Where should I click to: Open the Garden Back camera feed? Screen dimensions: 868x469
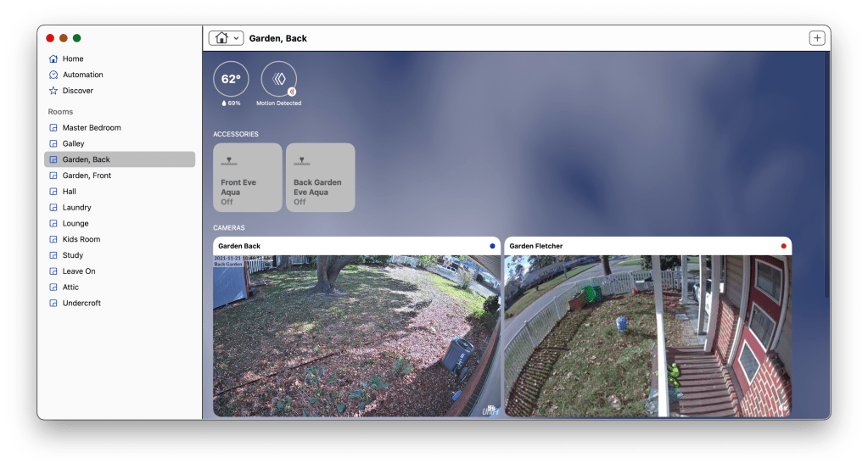click(356, 335)
